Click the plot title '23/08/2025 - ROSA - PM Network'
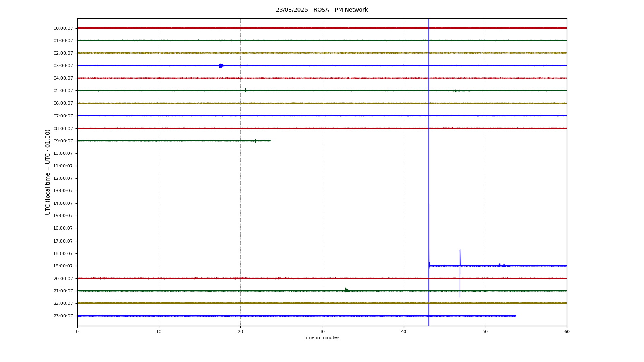Viewport: 644px width, 362px height. 322,10
